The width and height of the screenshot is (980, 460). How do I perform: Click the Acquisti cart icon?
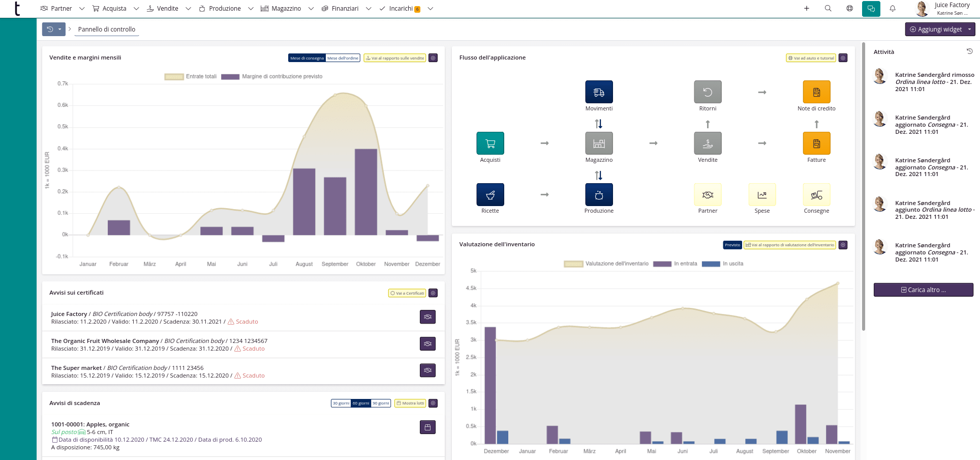click(x=490, y=143)
